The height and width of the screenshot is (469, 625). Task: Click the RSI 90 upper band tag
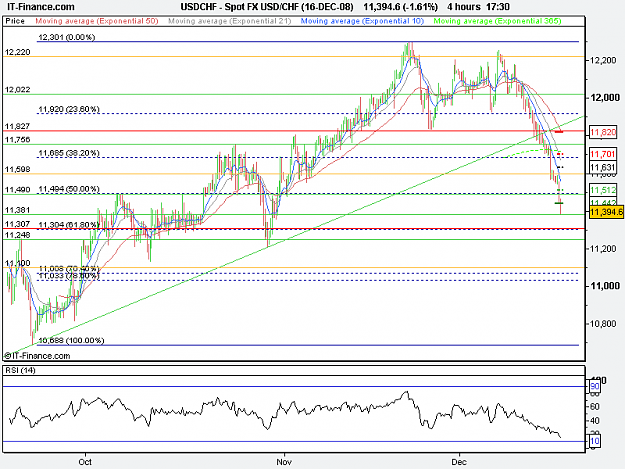pos(595,387)
